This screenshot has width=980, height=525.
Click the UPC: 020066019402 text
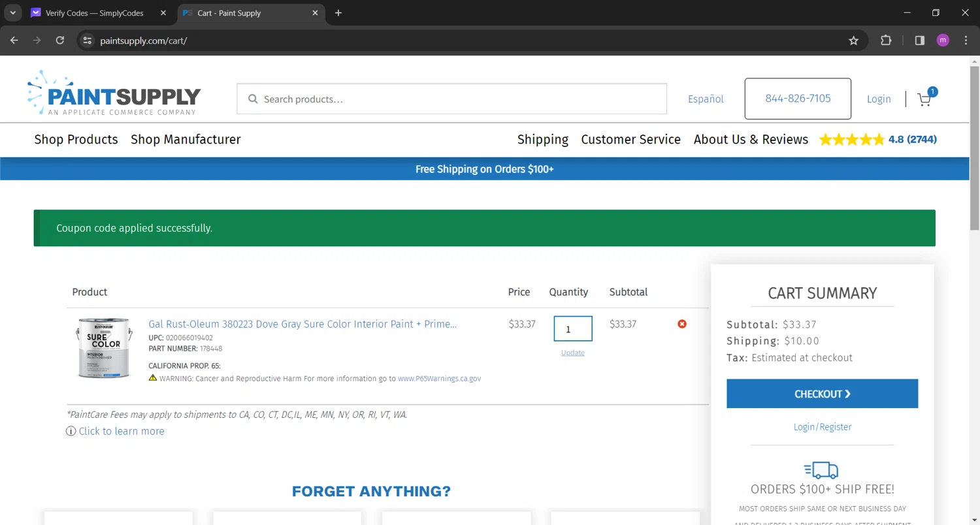(x=180, y=338)
